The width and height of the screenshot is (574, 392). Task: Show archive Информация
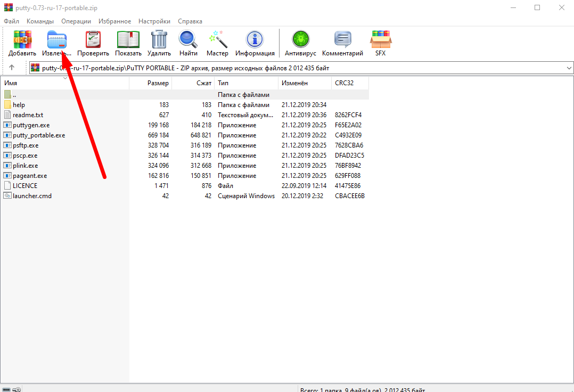[x=255, y=39]
